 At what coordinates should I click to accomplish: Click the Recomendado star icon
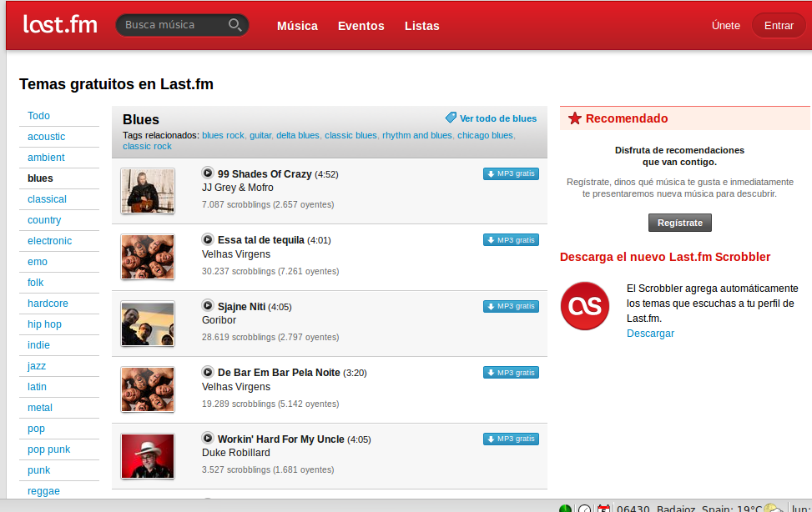click(575, 118)
